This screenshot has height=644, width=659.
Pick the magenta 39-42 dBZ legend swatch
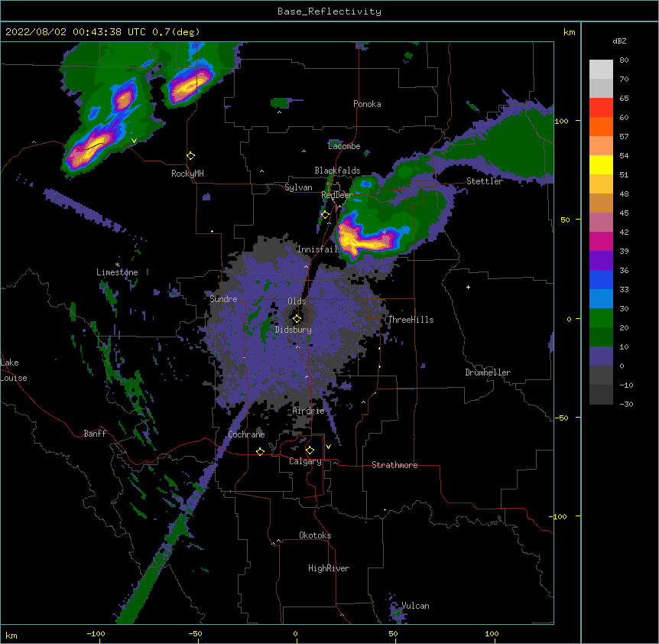pos(601,241)
